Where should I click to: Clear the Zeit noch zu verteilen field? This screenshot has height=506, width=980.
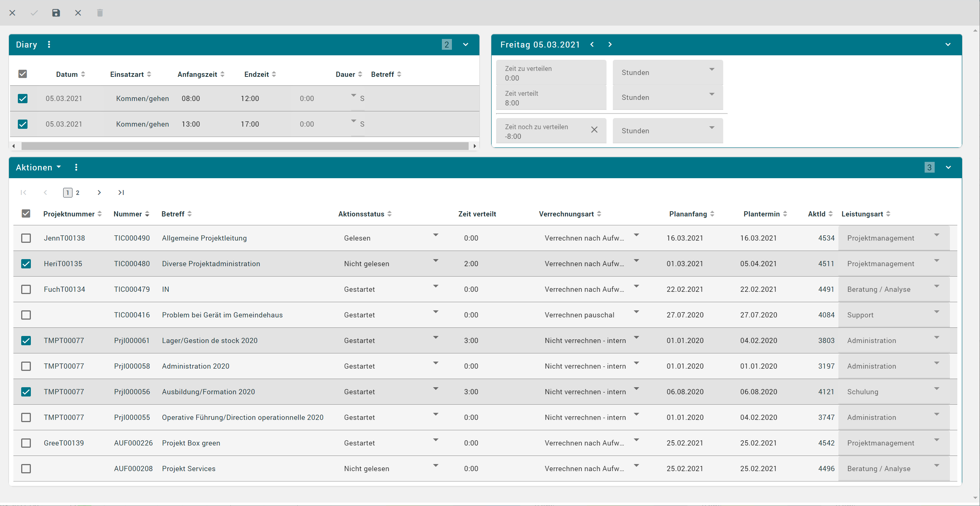tap(594, 130)
